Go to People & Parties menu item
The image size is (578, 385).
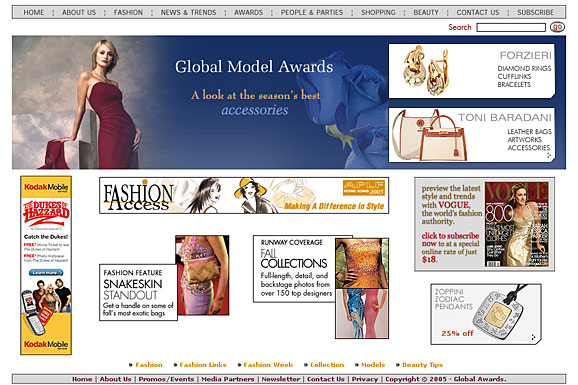(312, 13)
